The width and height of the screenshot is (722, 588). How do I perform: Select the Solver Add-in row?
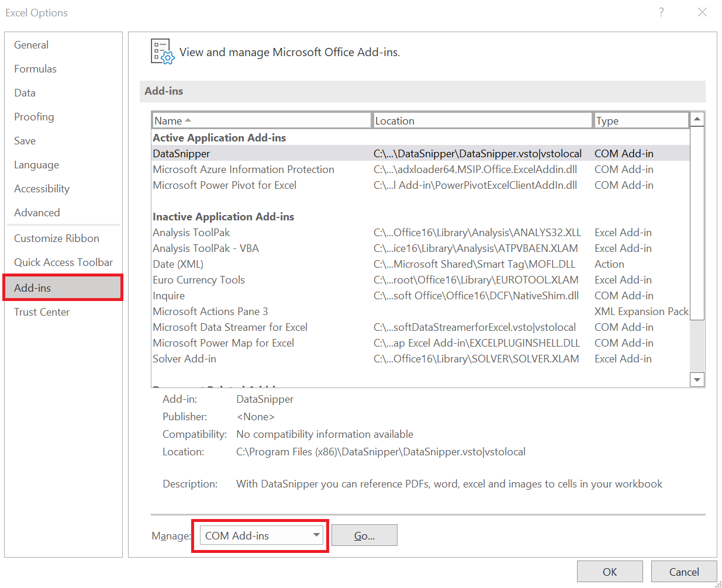(420, 358)
